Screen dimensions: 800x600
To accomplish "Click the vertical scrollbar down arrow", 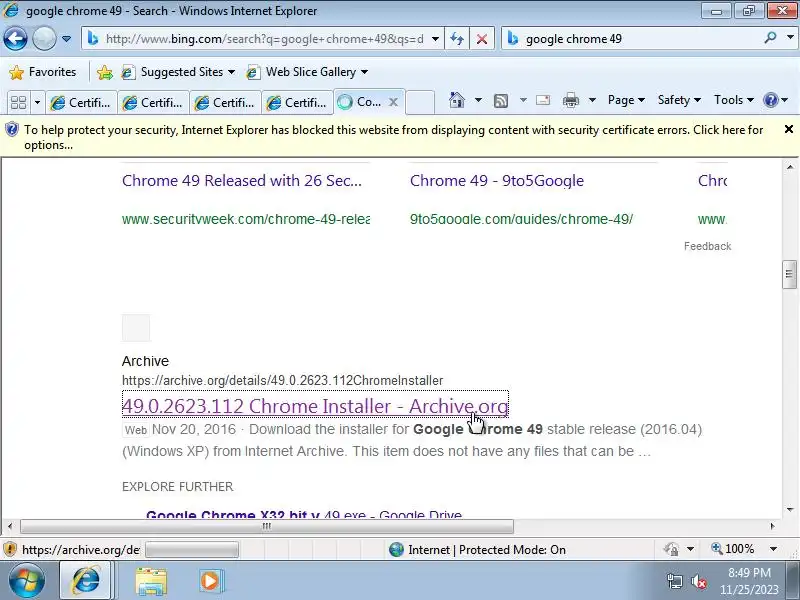I will (789, 509).
